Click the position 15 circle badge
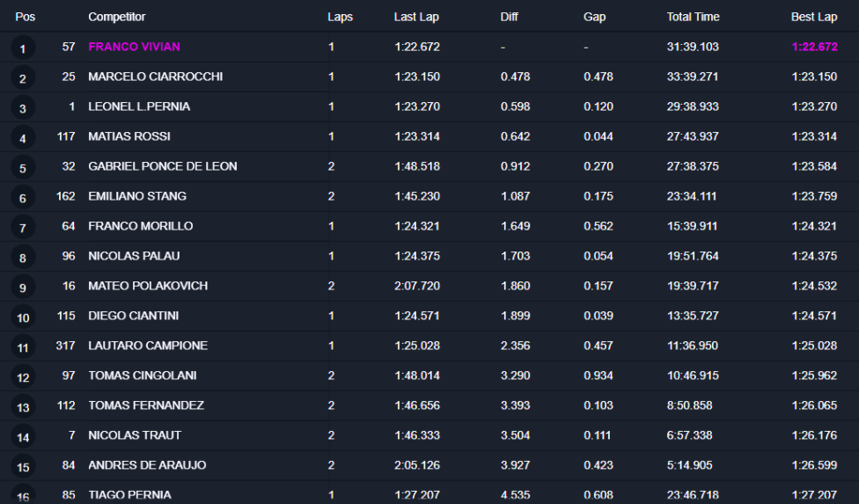This screenshot has width=859, height=504. (x=23, y=467)
